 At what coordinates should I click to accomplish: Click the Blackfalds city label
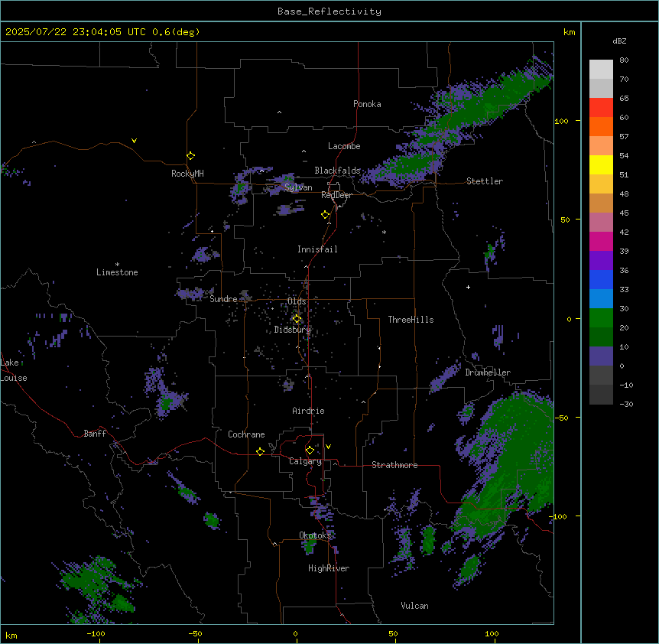tap(337, 171)
